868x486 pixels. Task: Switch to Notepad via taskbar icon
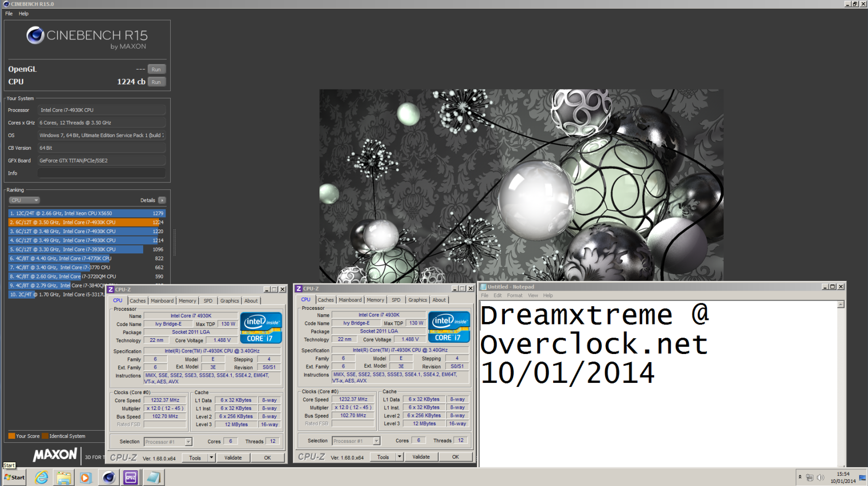[x=153, y=477]
